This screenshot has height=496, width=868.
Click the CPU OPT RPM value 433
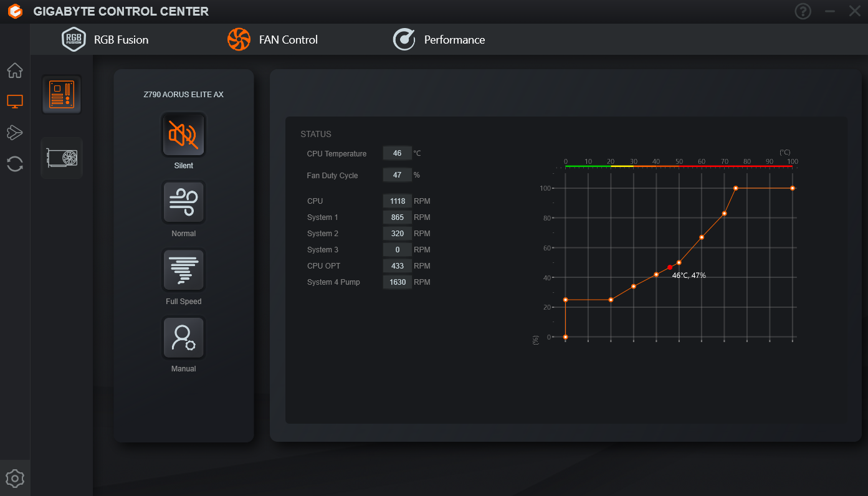398,266
